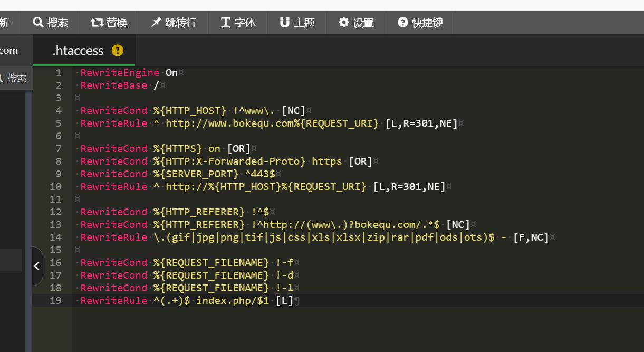
Task: Click the 快捷键 shortcuts button
Action: pyautogui.click(x=420, y=23)
